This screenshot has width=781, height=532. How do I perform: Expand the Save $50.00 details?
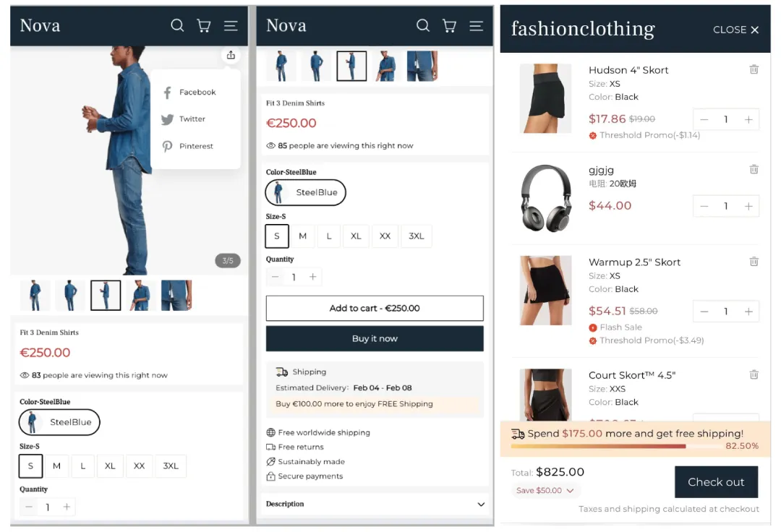click(545, 490)
